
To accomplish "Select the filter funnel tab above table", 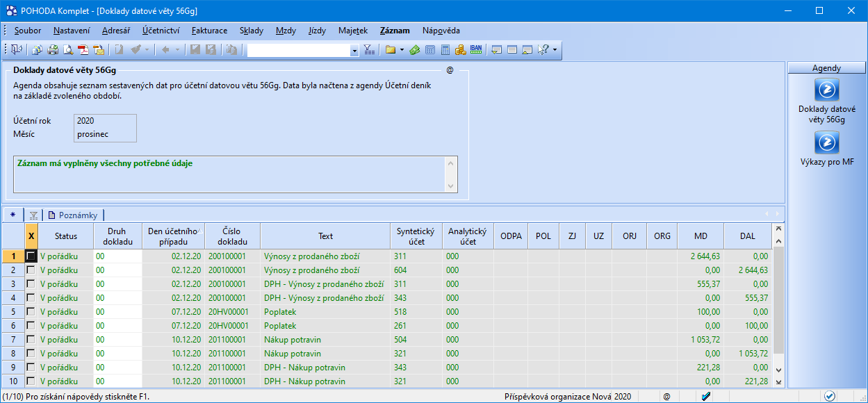I will (x=33, y=215).
